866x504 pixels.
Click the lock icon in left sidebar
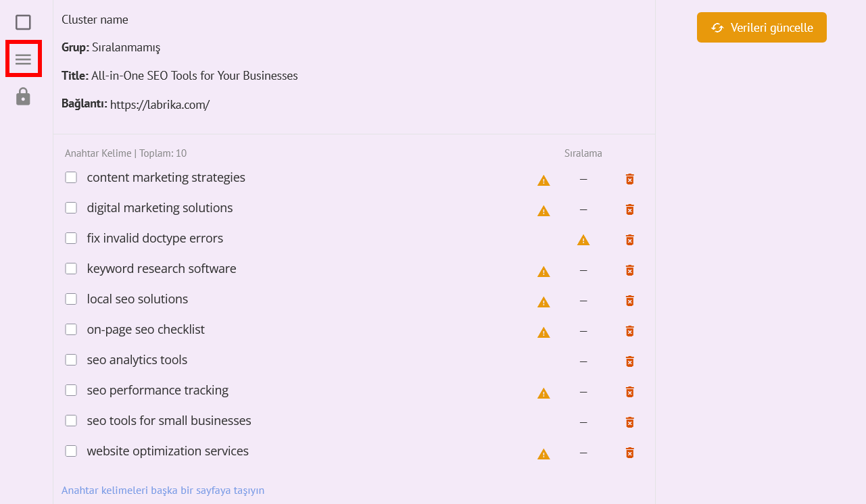24,97
